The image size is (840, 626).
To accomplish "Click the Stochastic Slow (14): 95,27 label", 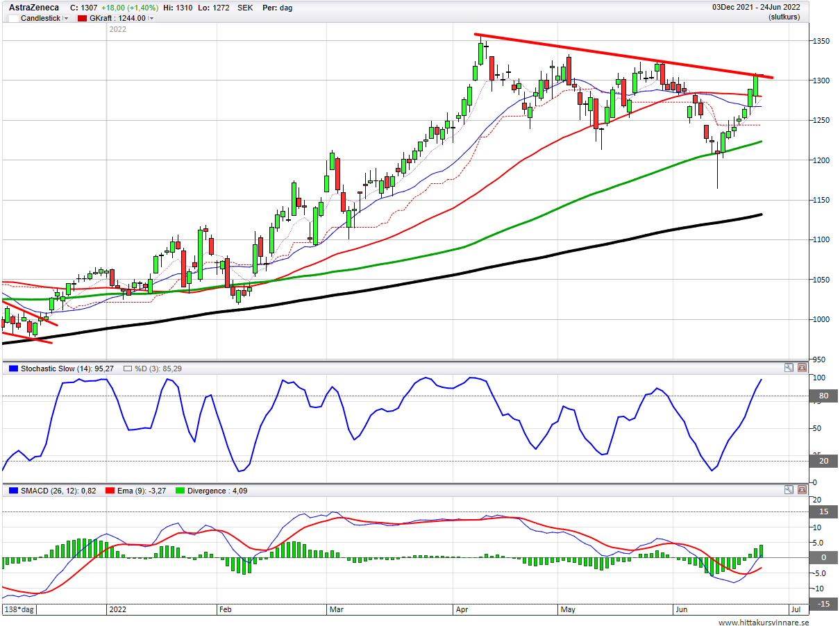I will click(x=68, y=368).
